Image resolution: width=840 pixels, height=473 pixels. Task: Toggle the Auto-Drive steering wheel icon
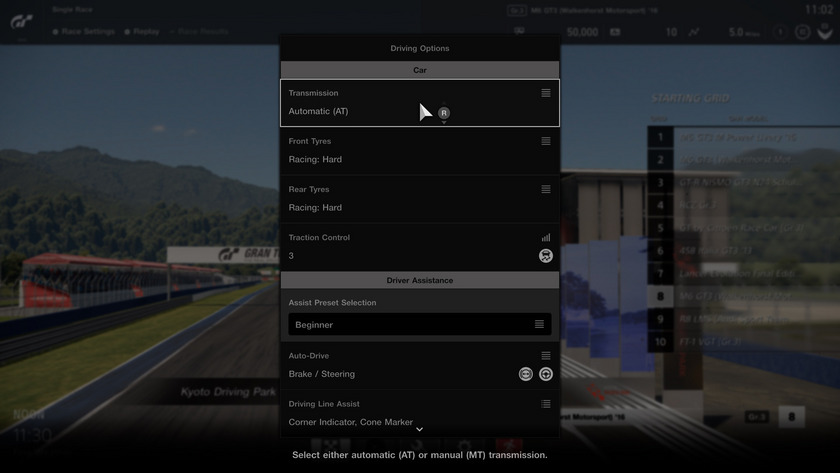[x=546, y=374]
